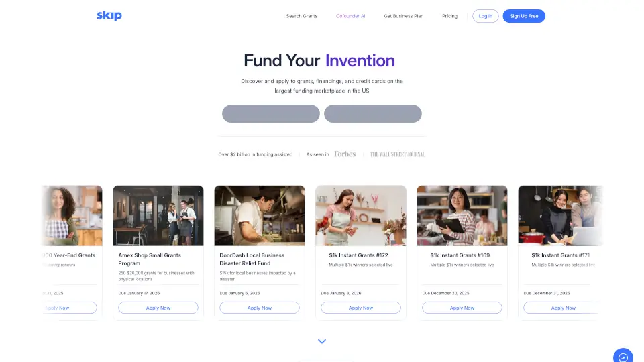Click the Wall Street Journal logo
The image size is (644, 362).
pos(398,154)
